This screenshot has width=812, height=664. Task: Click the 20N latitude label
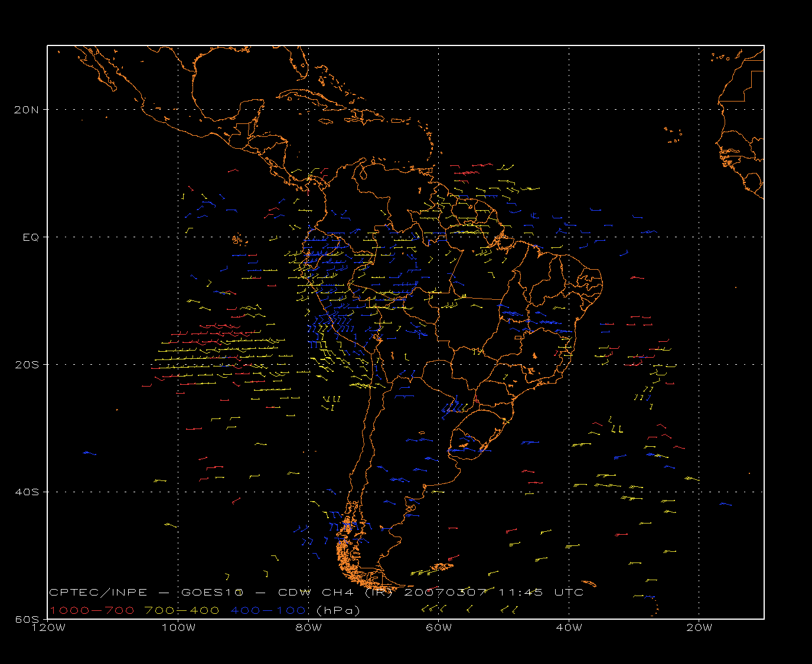tap(27, 110)
